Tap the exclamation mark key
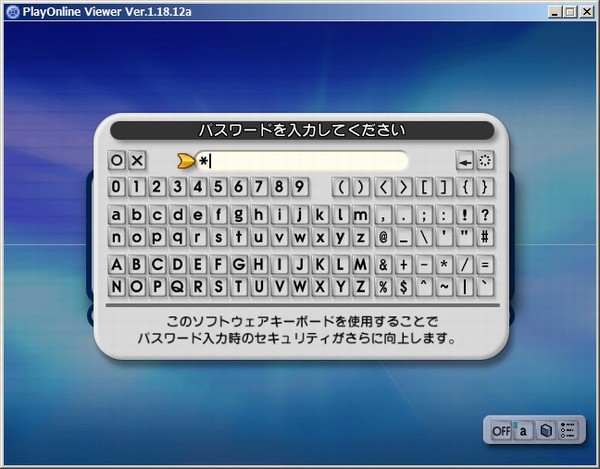This screenshot has height=469, width=600. 465,215
